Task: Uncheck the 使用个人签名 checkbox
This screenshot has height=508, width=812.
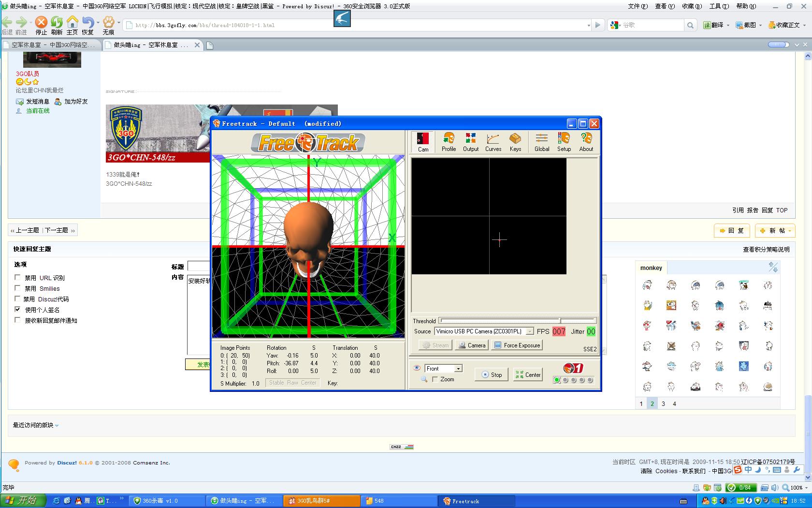Action: (x=17, y=309)
